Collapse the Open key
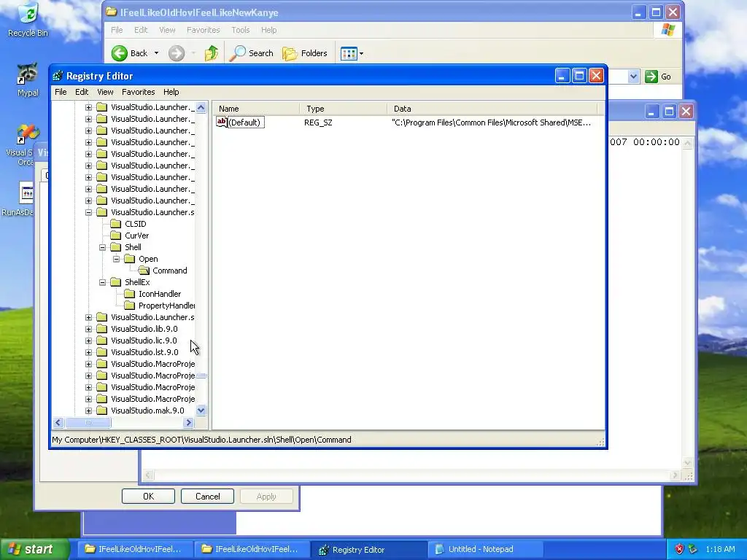The image size is (747, 560). click(116, 259)
